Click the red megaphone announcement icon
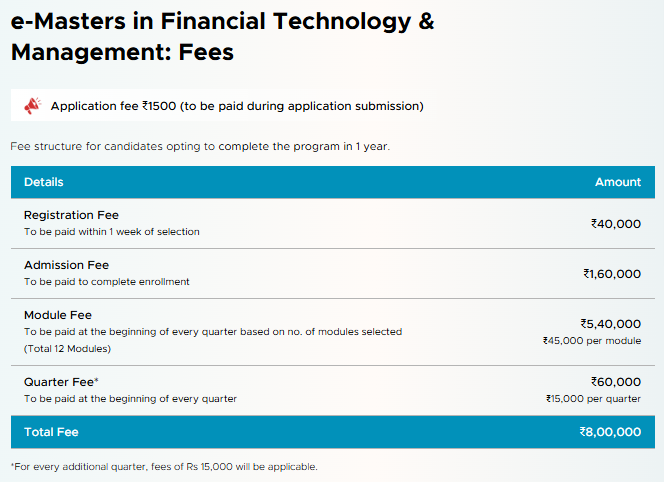The width and height of the screenshot is (664, 482). pos(33,105)
